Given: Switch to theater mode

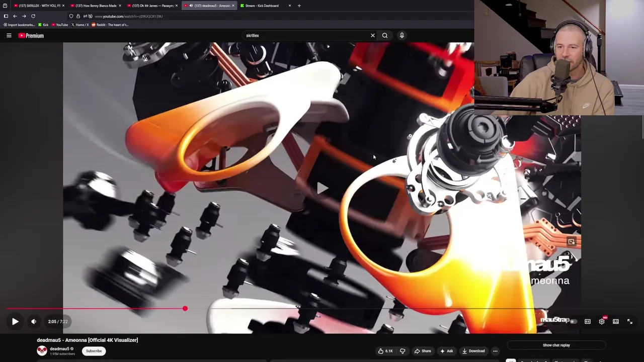Looking at the screenshot, I should (616, 321).
